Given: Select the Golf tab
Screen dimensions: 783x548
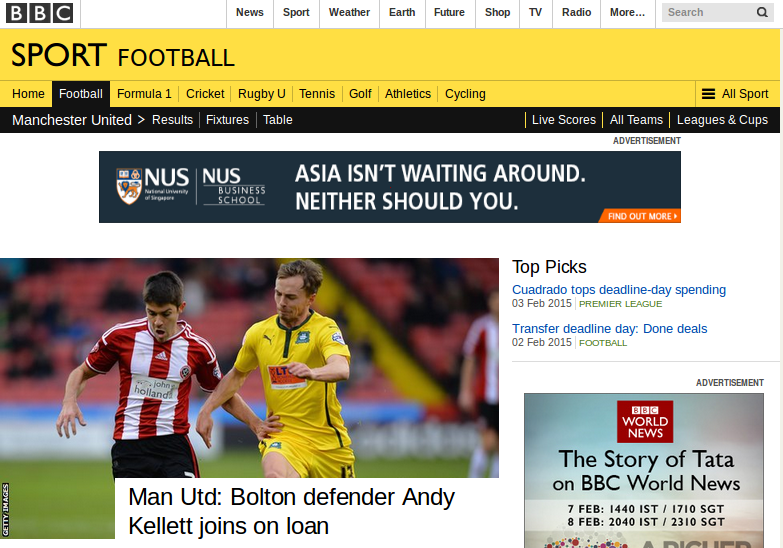Looking at the screenshot, I should pyautogui.click(x=360, y=94).
